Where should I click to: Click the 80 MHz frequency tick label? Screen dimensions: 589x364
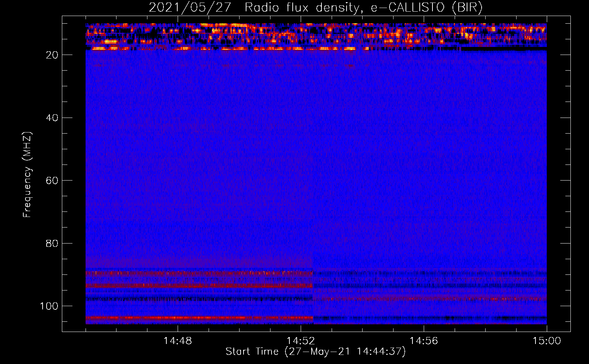[x=52, y=244]
